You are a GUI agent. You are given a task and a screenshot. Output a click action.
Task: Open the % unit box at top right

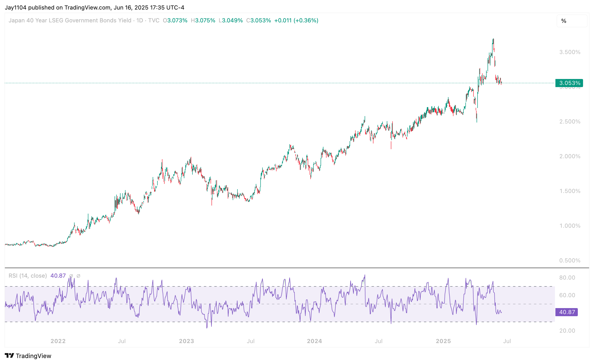572,21
